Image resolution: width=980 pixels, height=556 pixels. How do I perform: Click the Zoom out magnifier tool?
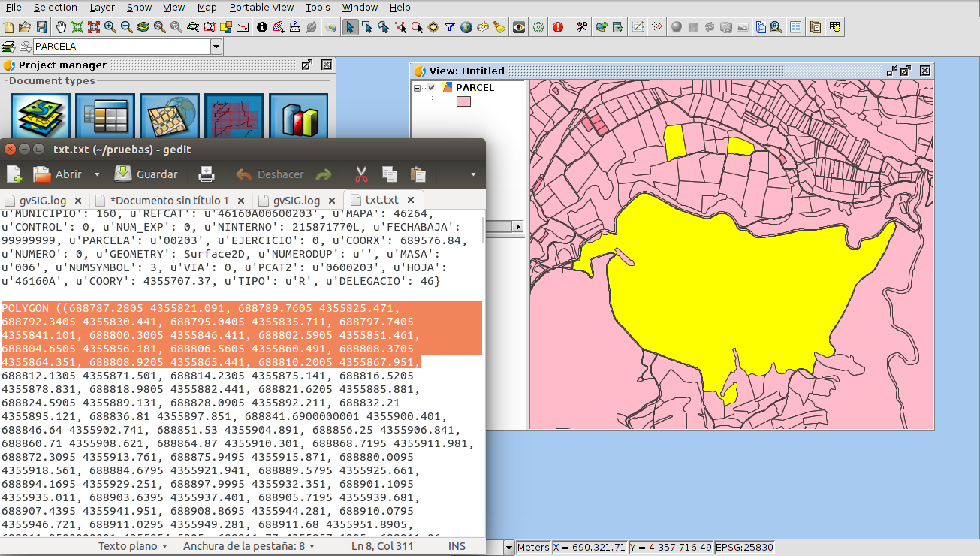[x=126, y=27]
